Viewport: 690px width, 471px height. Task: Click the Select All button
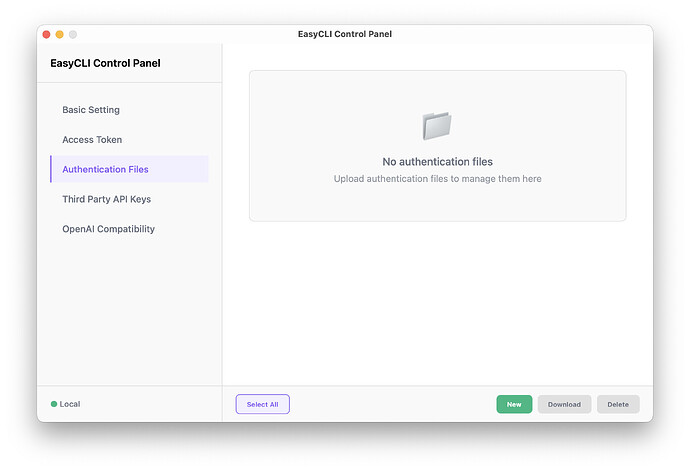click(x=262, y=404)
